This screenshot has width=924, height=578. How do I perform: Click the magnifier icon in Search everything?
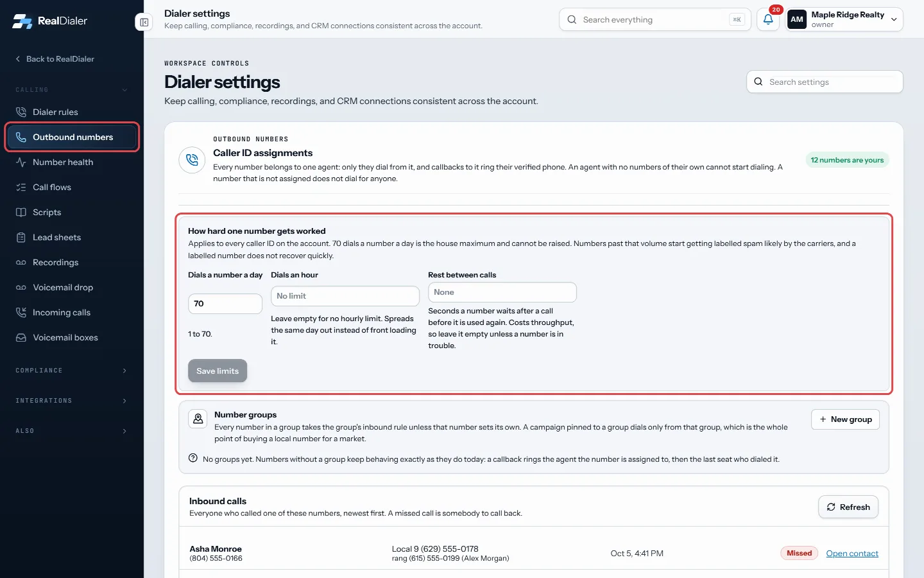tap(572, 19)
